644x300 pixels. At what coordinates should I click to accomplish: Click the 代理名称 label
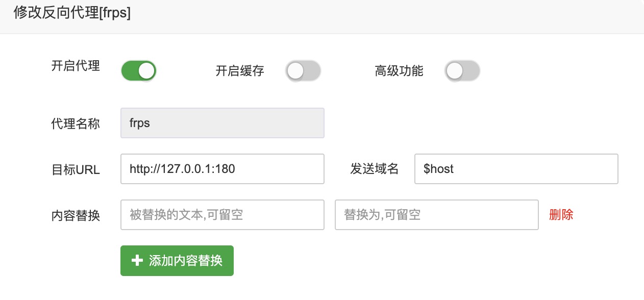tap(76, 123)
